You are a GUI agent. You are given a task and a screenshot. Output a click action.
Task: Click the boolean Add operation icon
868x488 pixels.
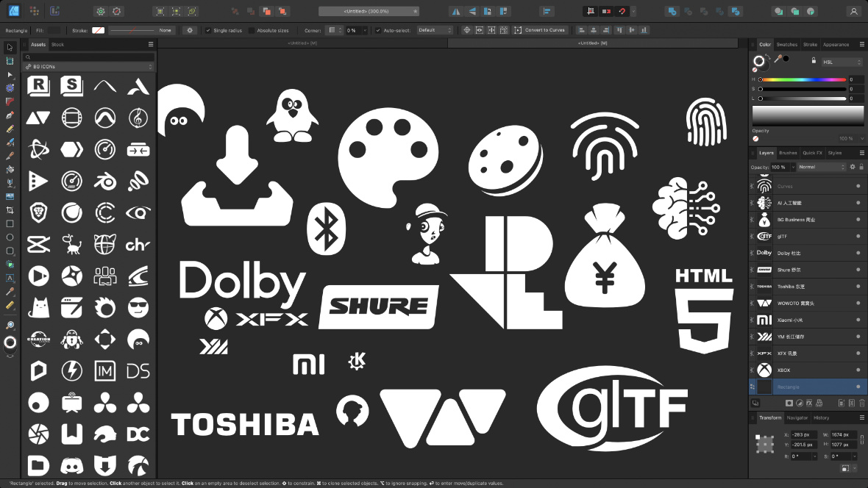coord(671,12)
